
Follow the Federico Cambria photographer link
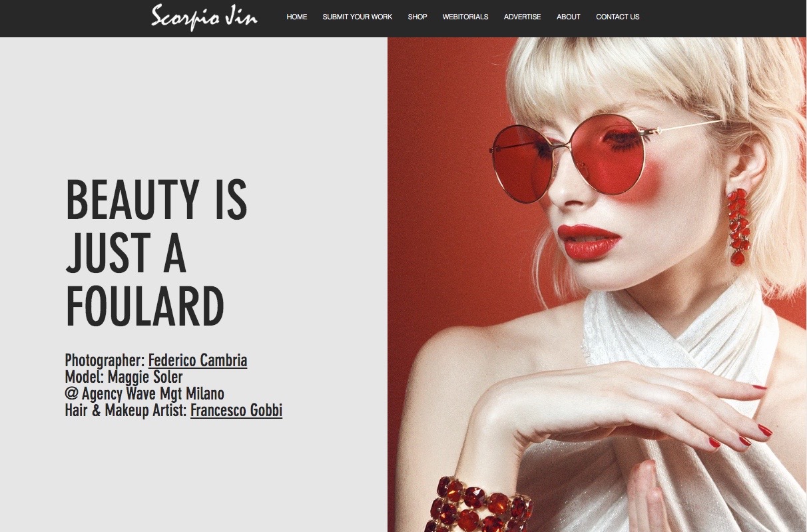coord(198,361)
